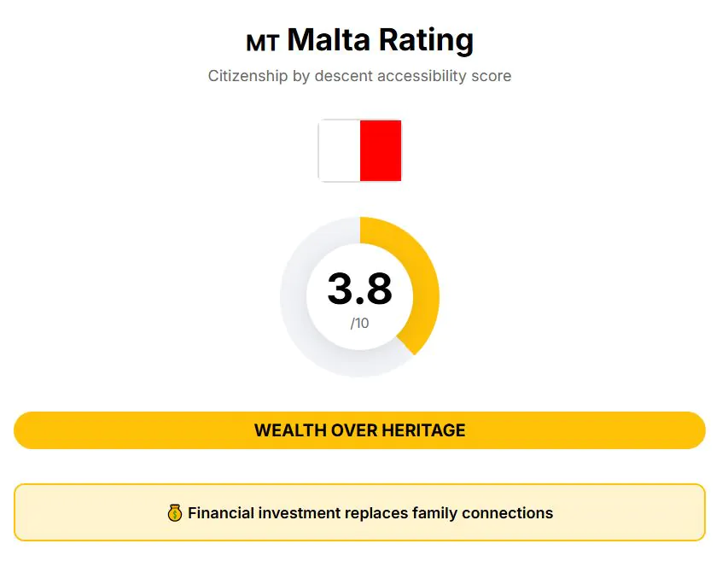Click the word WEALTH in the banner
The height and width of the screenshot is (561, 728).
pyautogui.click(x=289, y=430)
